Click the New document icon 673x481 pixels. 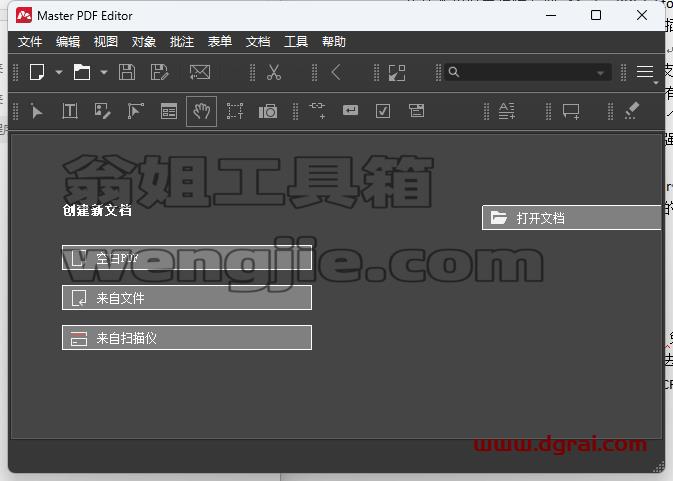(37, 72)
